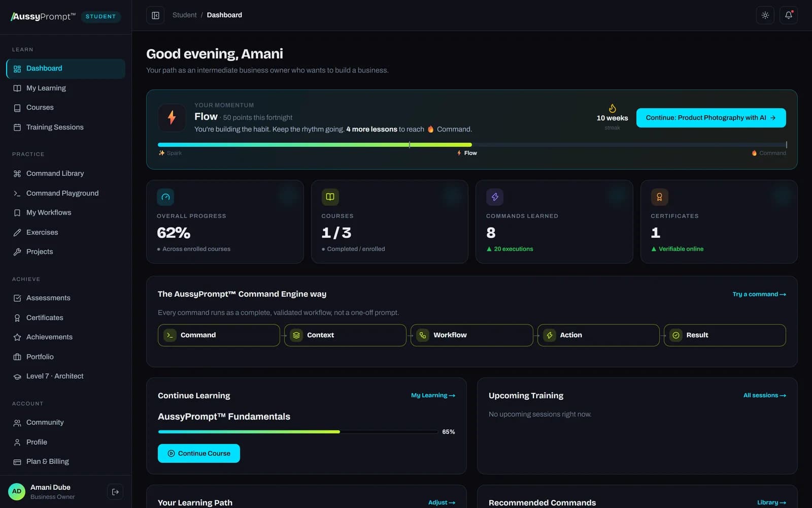Click the Command Library icon
This screenshot has height=508, width=812.
pos(17,174)
